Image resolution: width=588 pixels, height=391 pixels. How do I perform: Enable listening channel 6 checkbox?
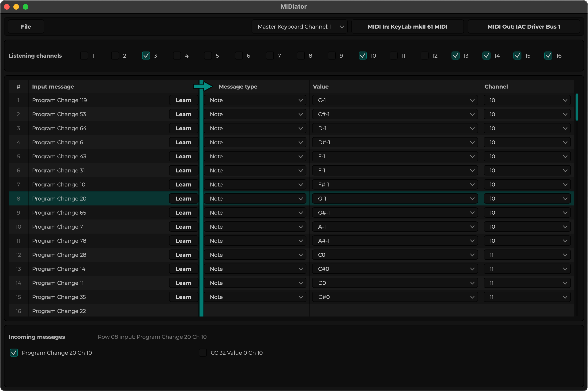[239, 56]
